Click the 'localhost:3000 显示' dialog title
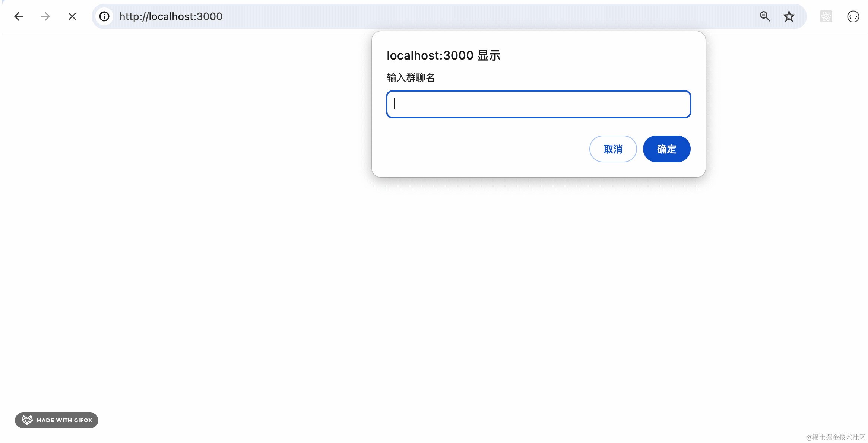This screenshot has height=443, width=868. [443, 55]
